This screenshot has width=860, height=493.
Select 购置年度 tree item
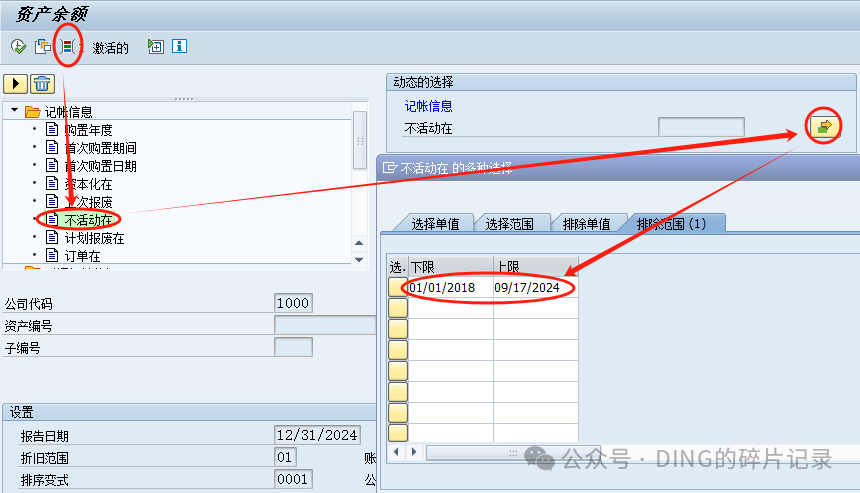coord(88,130)
